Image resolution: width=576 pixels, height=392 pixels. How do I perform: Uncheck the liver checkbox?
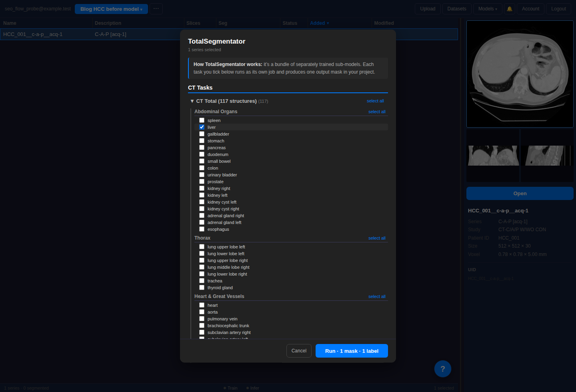[x=202, y=127]
